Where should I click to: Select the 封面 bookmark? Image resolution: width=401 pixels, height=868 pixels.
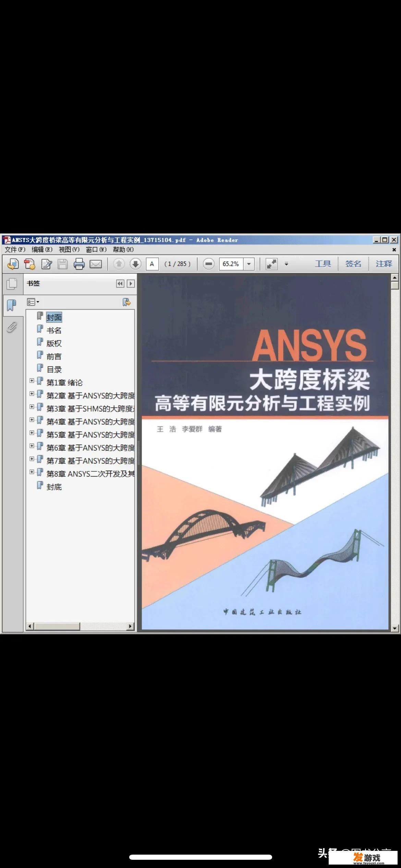click(x=54, y=317)
